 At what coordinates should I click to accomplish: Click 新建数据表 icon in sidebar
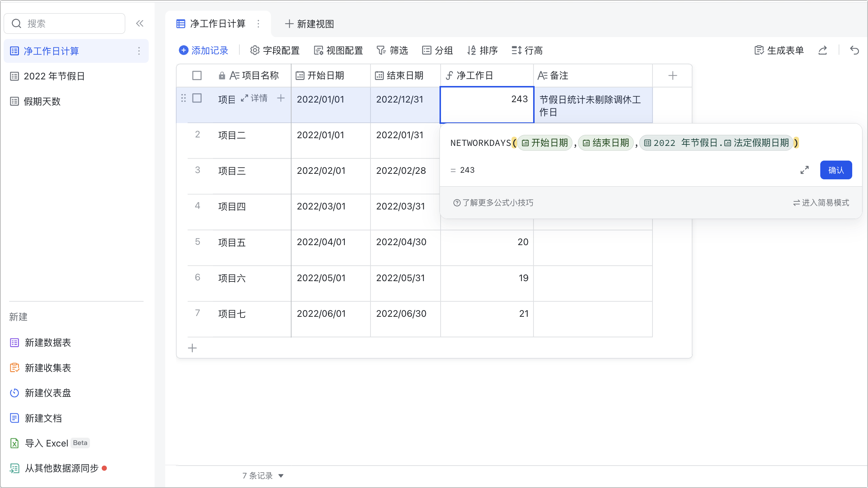[x=14, y=343]
